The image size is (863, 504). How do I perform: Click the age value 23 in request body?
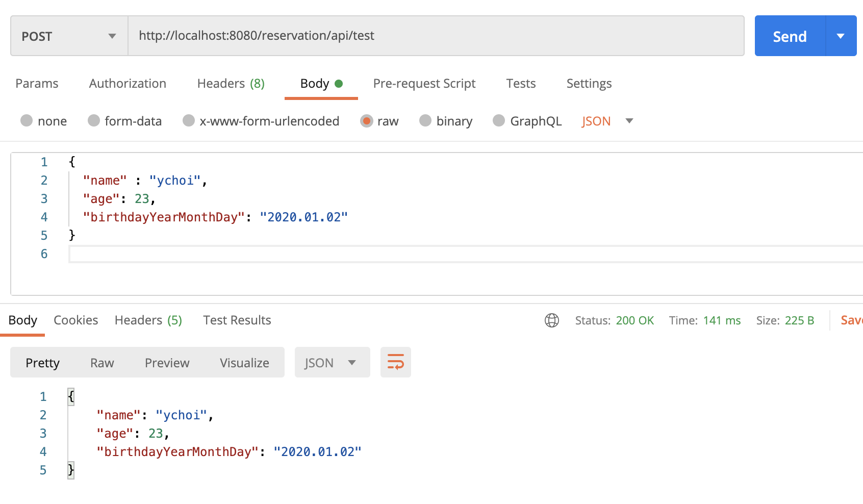(142, 199)
